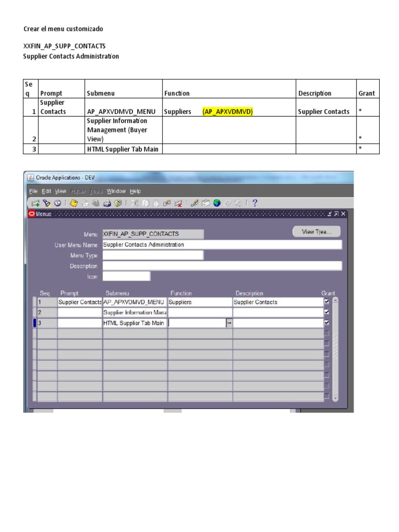Maximize the Menus inner window

click(336, 214)
